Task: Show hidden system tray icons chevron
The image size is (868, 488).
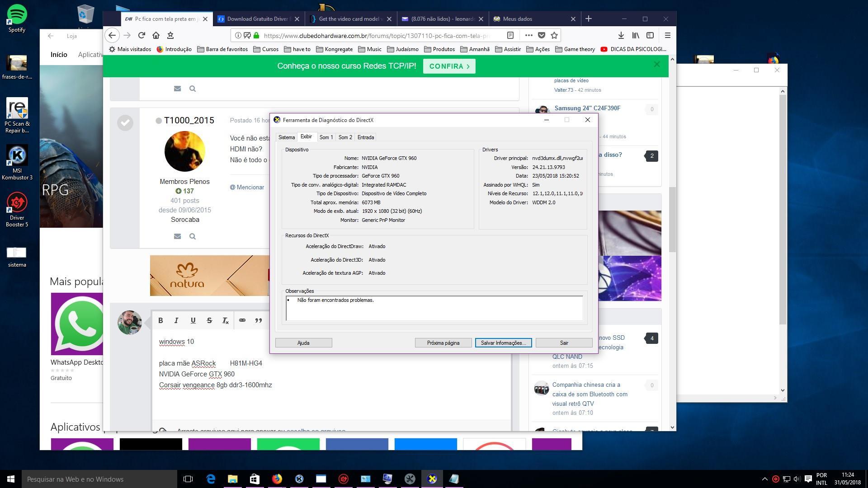Action: [764, 479]
